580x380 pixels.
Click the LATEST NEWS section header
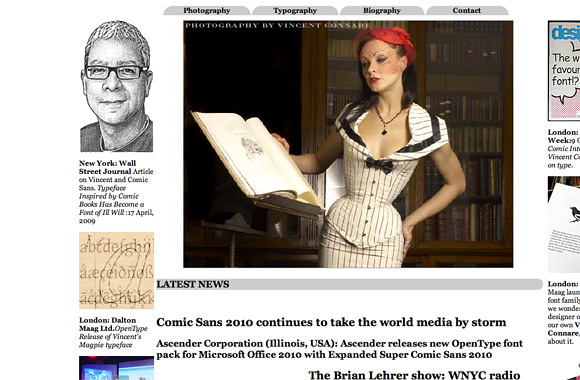pyautogui.click(x=349, y=284)
